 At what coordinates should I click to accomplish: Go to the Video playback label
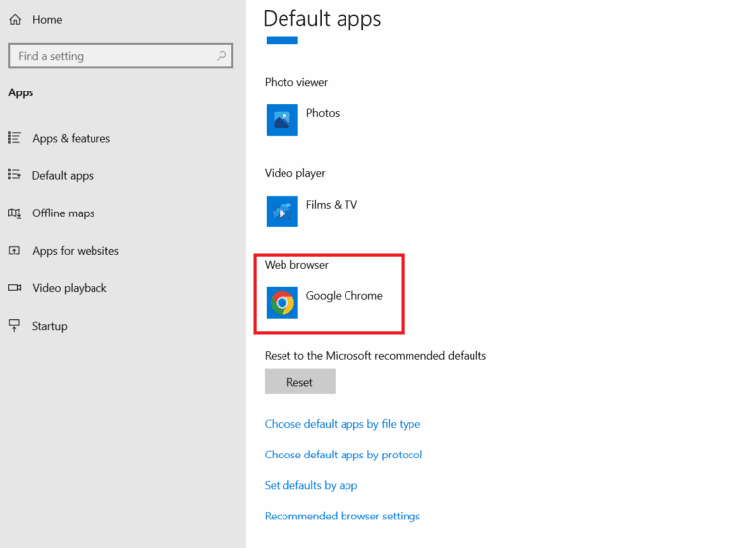point(70,288)
